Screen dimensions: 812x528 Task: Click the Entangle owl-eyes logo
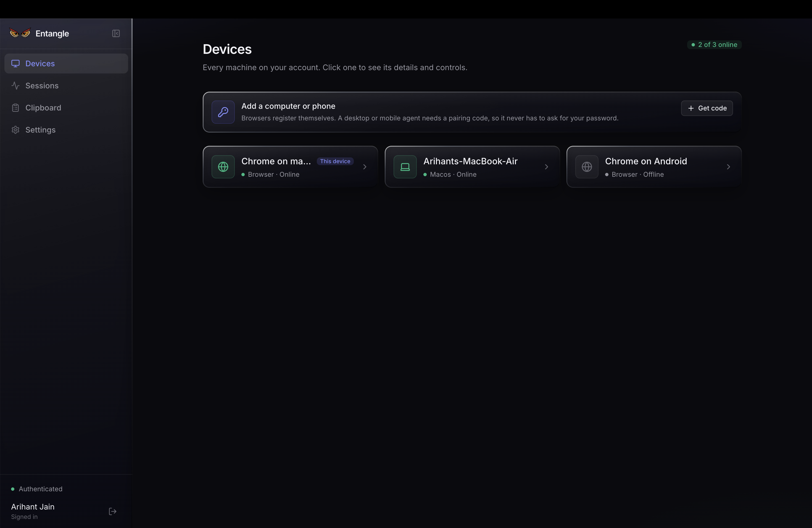(20, 33)
